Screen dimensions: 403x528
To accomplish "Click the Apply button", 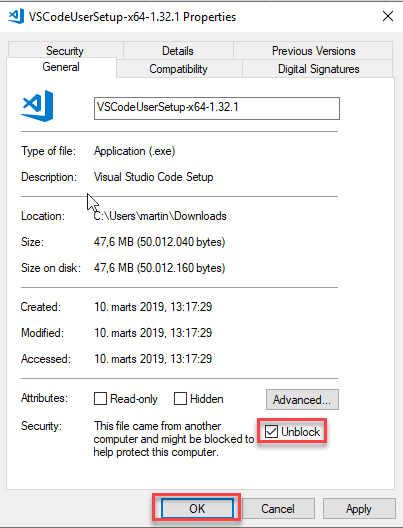I will click(x=359, y=508).
